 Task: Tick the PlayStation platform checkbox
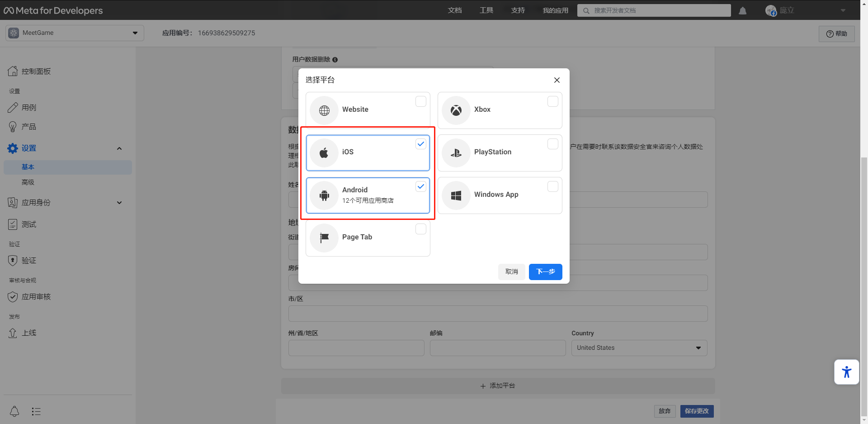pyautogui.click(x=553, y=144)
